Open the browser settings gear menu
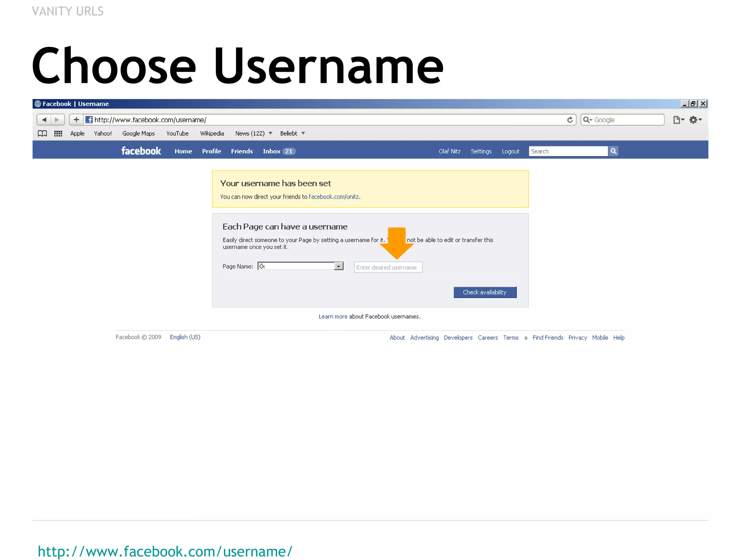This screenshot has height=560, width=747. click(x=696, y=120)
